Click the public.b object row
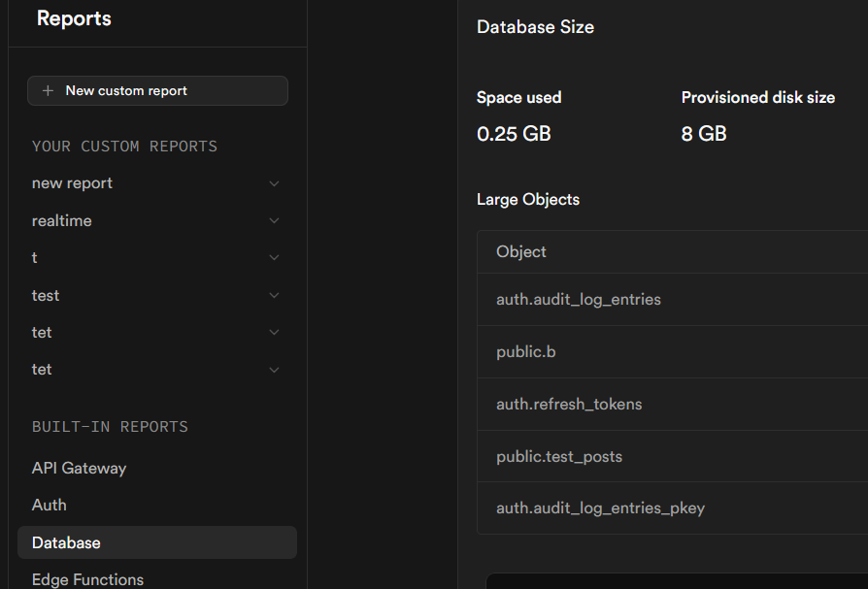The image size is (868, 589). click(x=526, y=352)
